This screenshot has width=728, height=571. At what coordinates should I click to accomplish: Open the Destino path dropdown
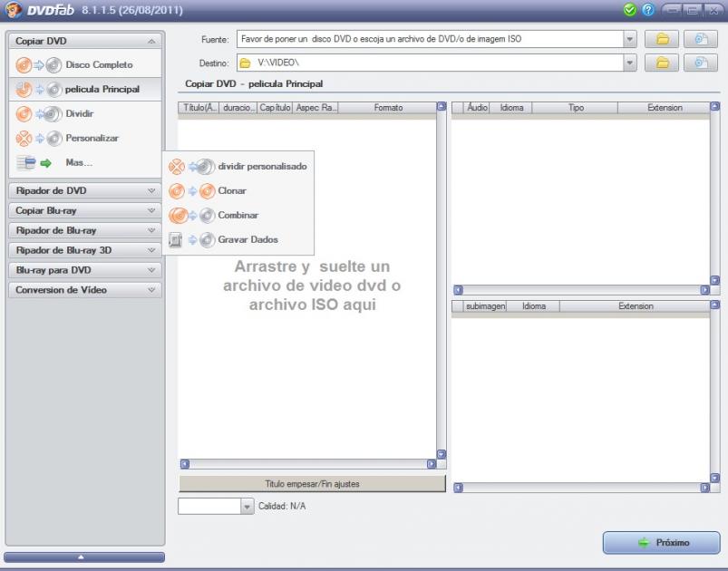629,63
